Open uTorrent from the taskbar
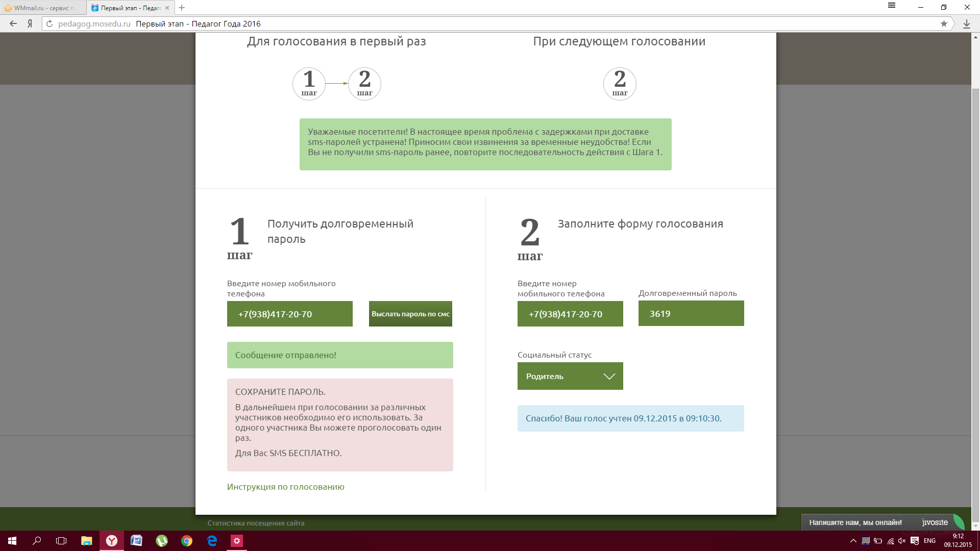The width and height of the screenshot is (980, 551). click(x=161, y=541)
